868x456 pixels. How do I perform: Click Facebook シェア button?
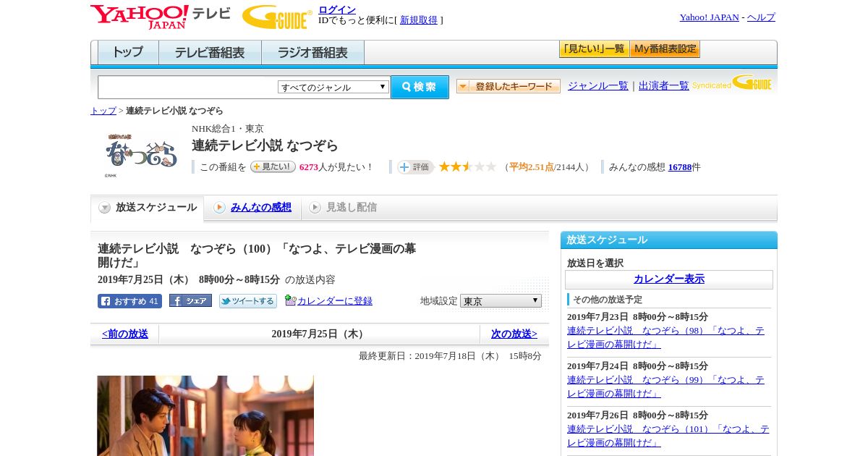point(190,300)
